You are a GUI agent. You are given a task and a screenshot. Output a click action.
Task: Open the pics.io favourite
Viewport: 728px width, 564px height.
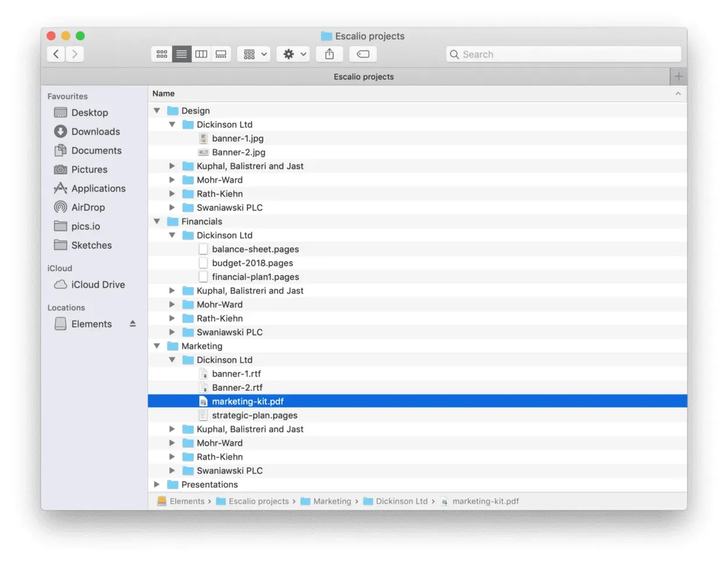pyautogui.click(x=85, y=226)
